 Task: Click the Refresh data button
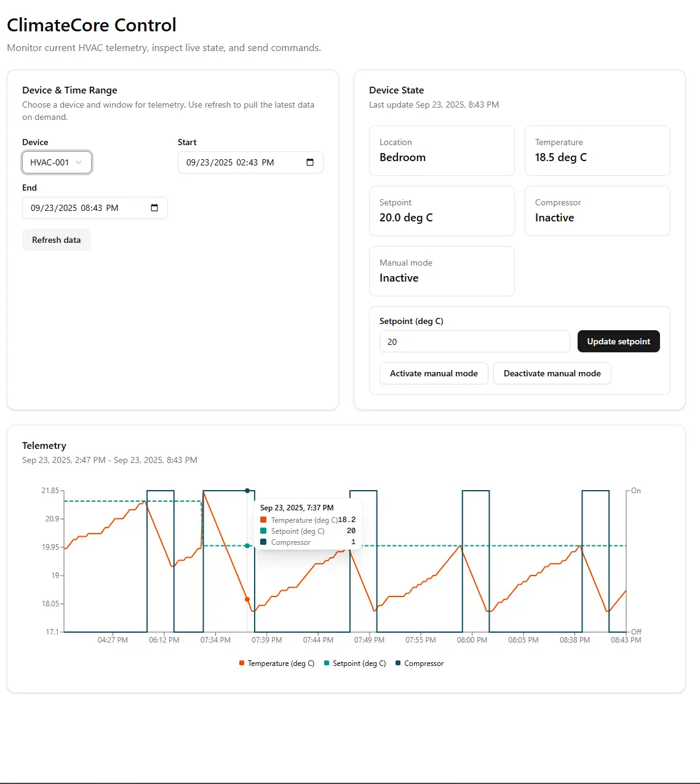click(56, 240)
